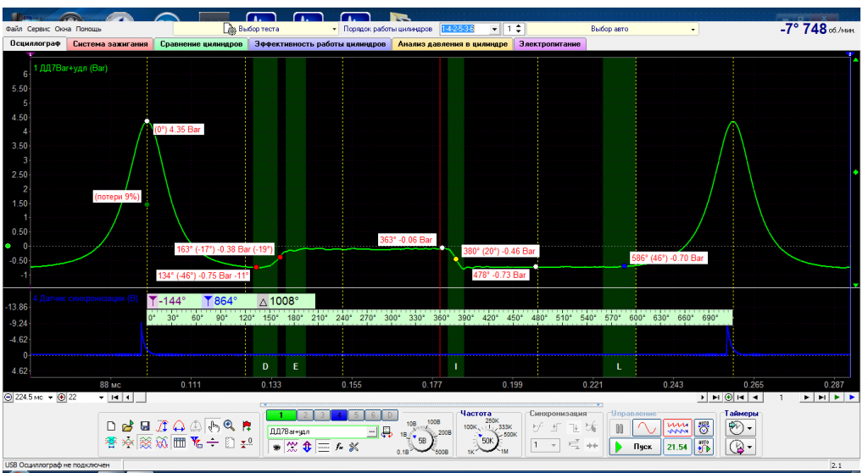Open file using the folder icon
Screen dimensions: 868x473
coord(128,426)
